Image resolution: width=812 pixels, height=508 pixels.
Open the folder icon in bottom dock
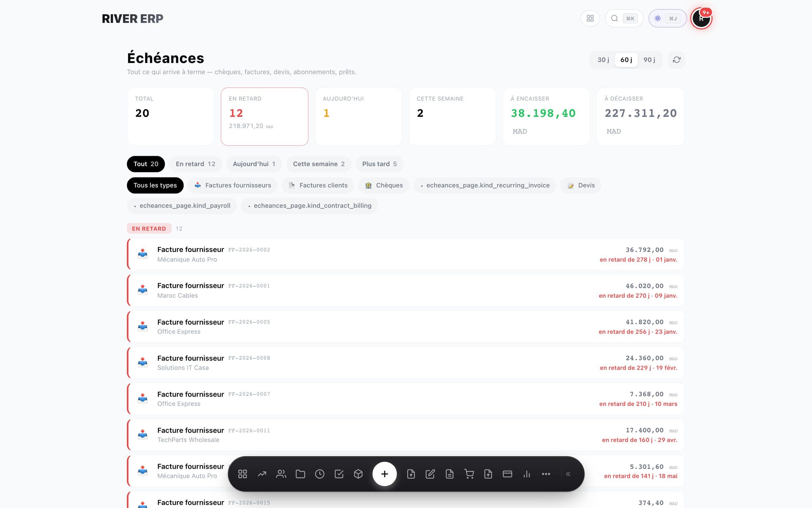300,474
